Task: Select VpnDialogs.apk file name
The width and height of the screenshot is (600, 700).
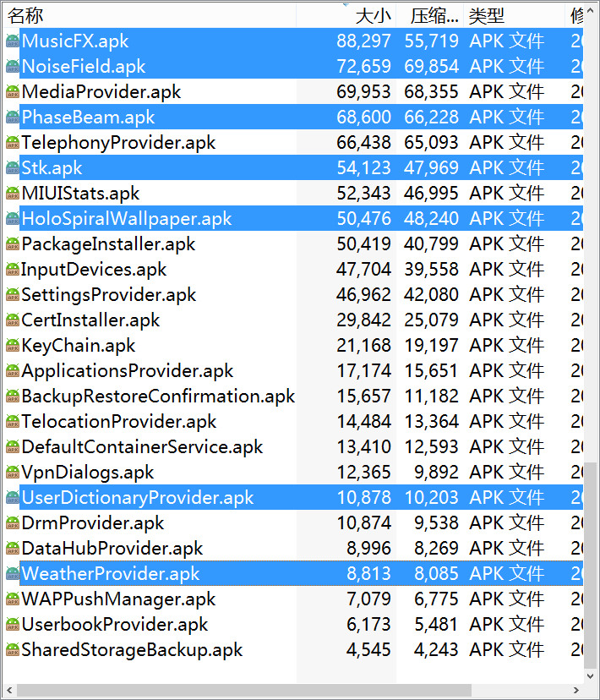Action: click(x=87, y=473)
